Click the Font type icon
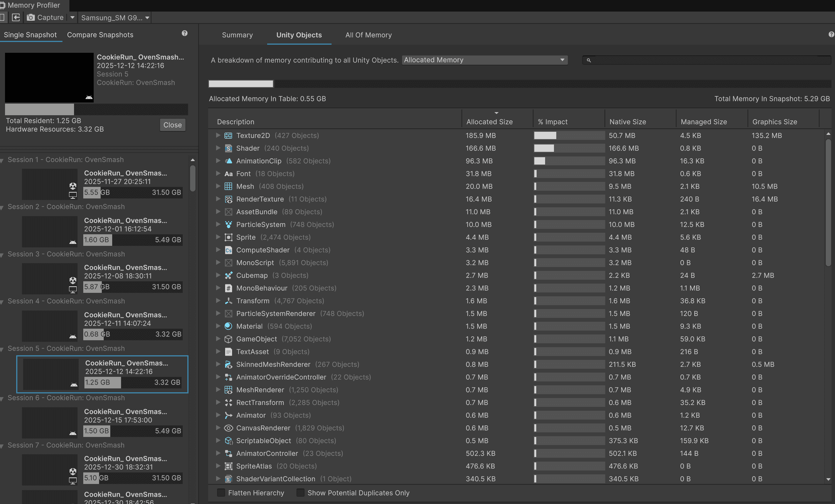 coord(228,174)
